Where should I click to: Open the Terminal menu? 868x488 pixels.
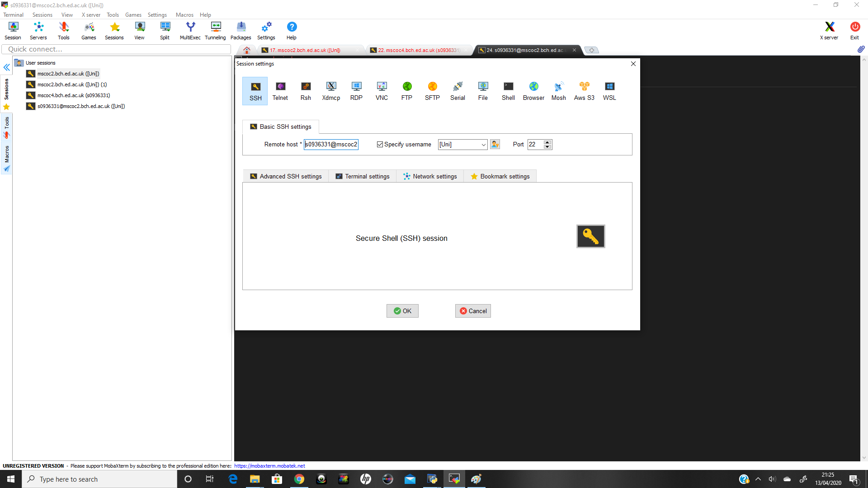pyautogui.click(x=14, y=15)
